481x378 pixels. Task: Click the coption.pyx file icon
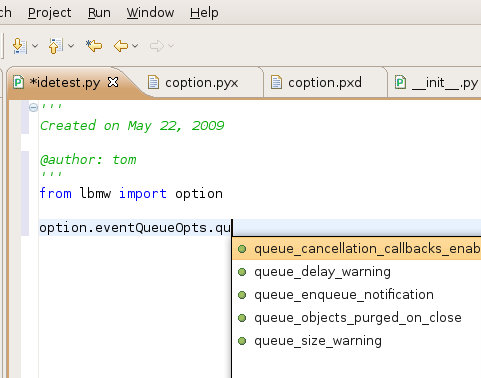(x=153, y=82)
